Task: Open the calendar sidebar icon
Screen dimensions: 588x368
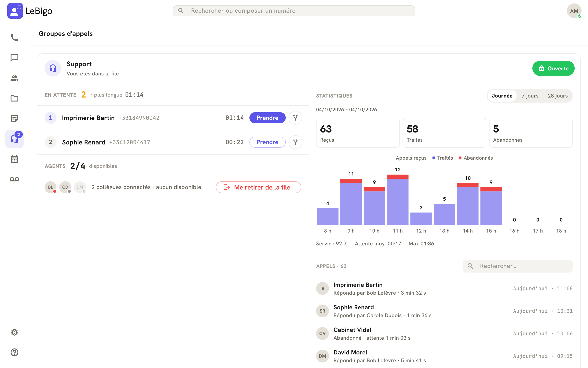Action: pos(14,159)
